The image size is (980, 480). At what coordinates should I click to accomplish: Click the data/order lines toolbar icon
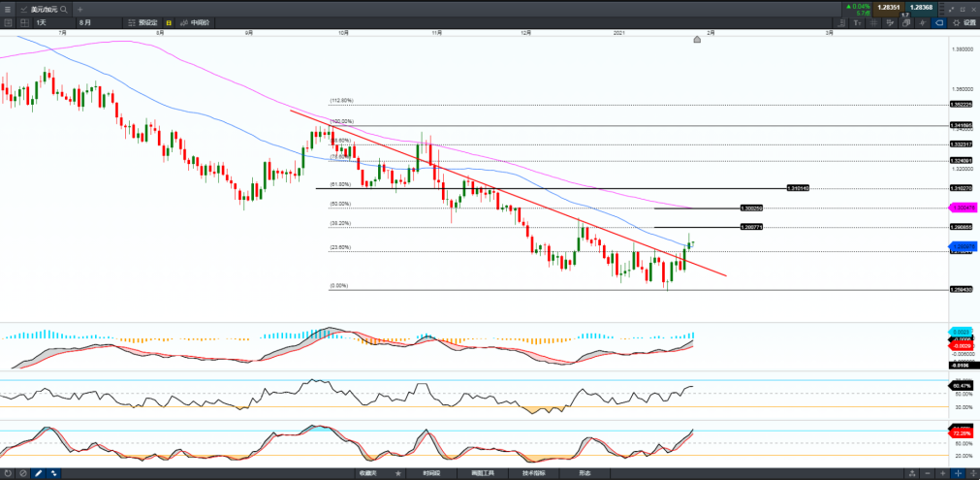point(890,22)
